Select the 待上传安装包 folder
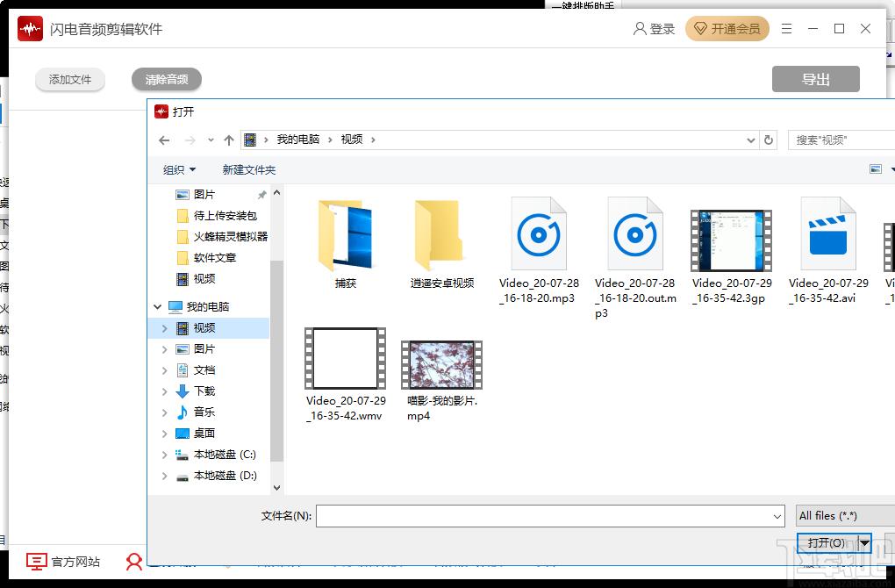 pos(218,216)
